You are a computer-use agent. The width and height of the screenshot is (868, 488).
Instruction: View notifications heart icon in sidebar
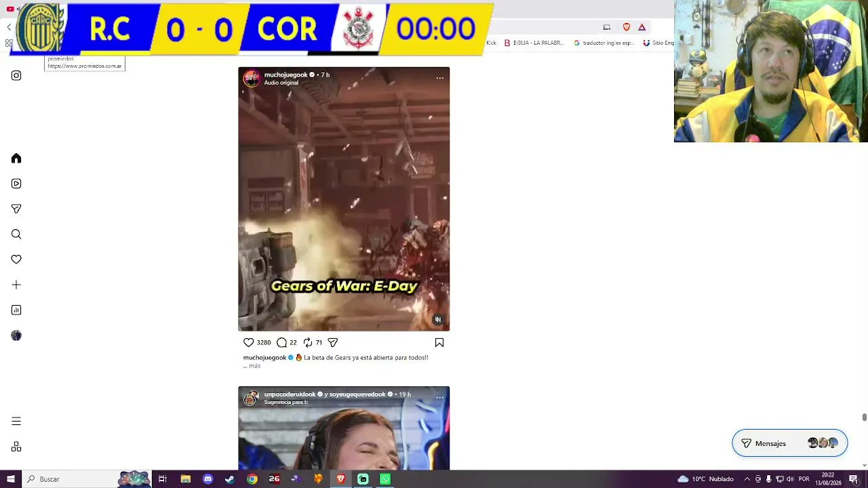[x=16, y=260]
